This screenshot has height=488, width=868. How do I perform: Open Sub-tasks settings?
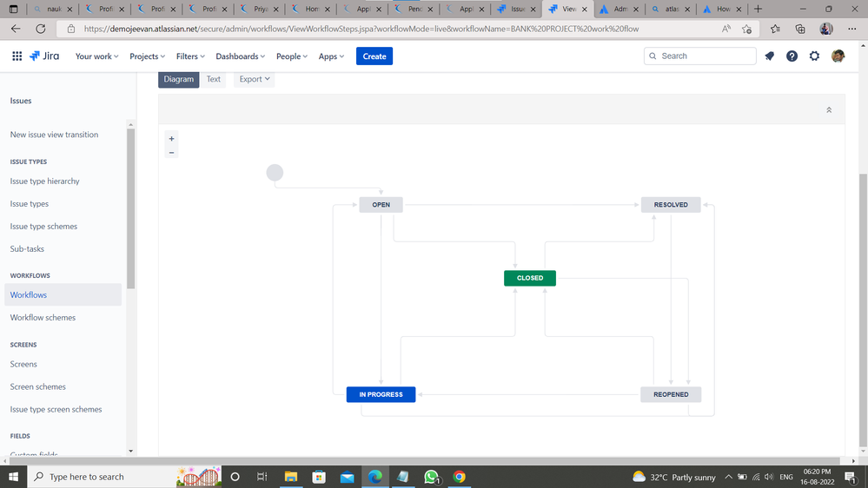point(27,249)
